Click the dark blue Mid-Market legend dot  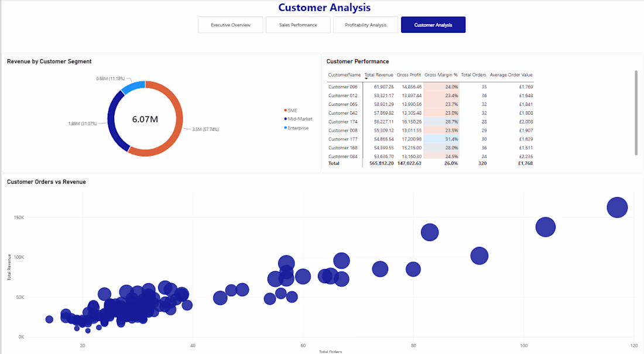point(286,119)
